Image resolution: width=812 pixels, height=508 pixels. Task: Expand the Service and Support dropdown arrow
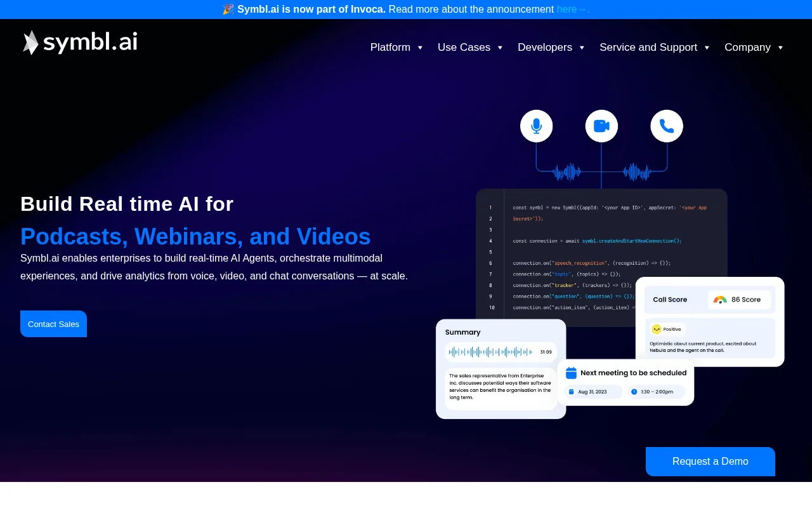click(x=707, y=48)
